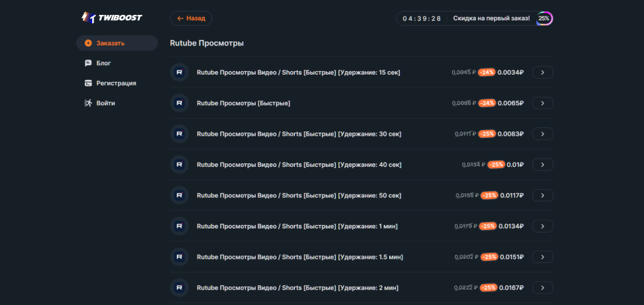Open the arrow for the 1 мин service
Viewport: 644px width, 305px height.
[542, 226]
